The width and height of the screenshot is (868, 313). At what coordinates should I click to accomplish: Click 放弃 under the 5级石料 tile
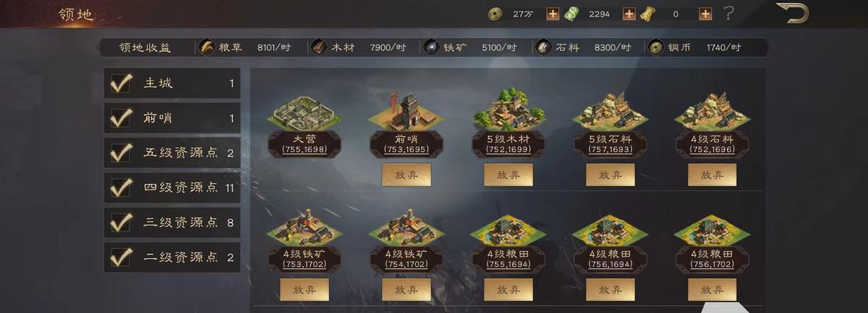tap(611, 174)
